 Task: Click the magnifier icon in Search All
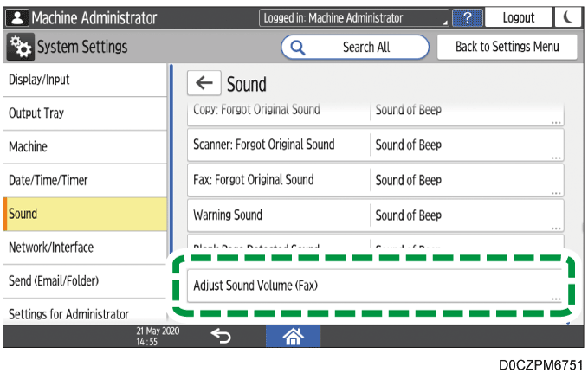[x=299, y=48]
